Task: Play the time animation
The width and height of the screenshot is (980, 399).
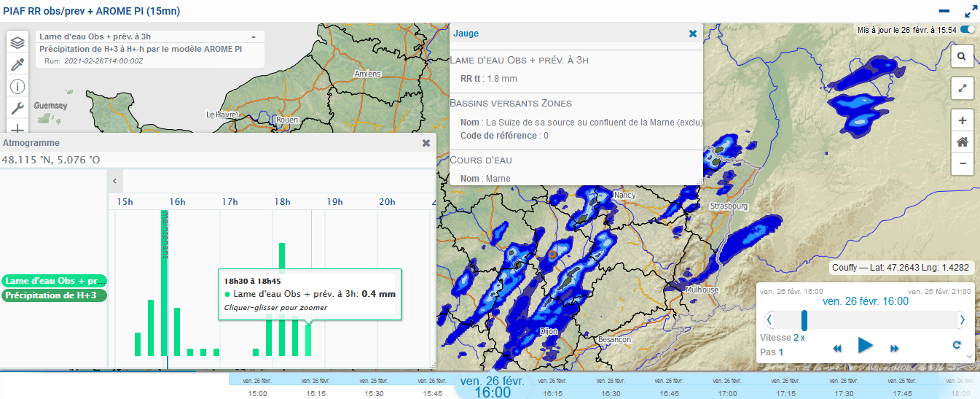Action: [x=865, y=346]
